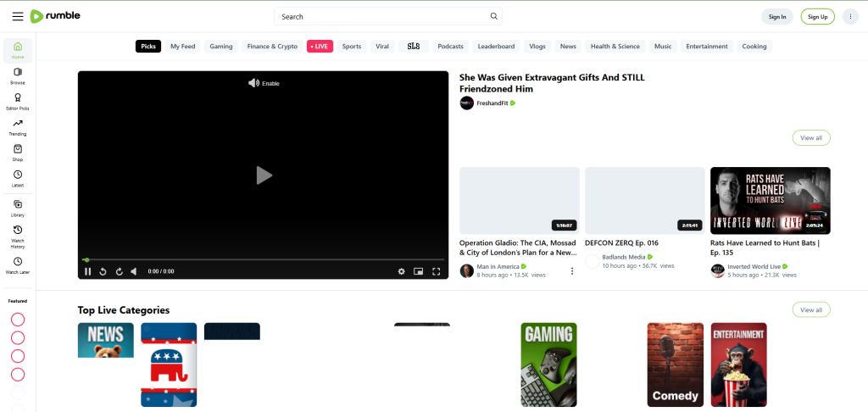Go to Editor Picks in the sidebar

pyautogui.click(x=18, y=102)
